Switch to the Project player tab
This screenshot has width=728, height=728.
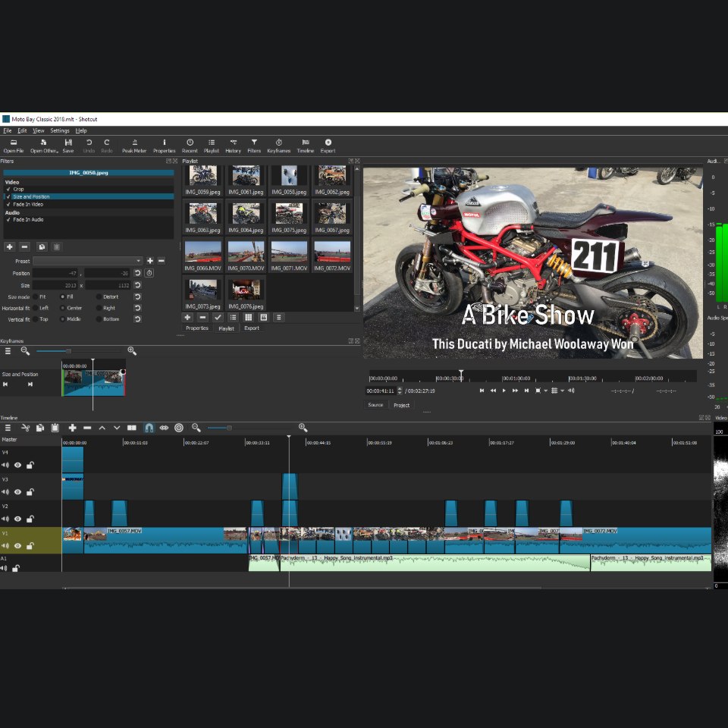pos(402,405)
